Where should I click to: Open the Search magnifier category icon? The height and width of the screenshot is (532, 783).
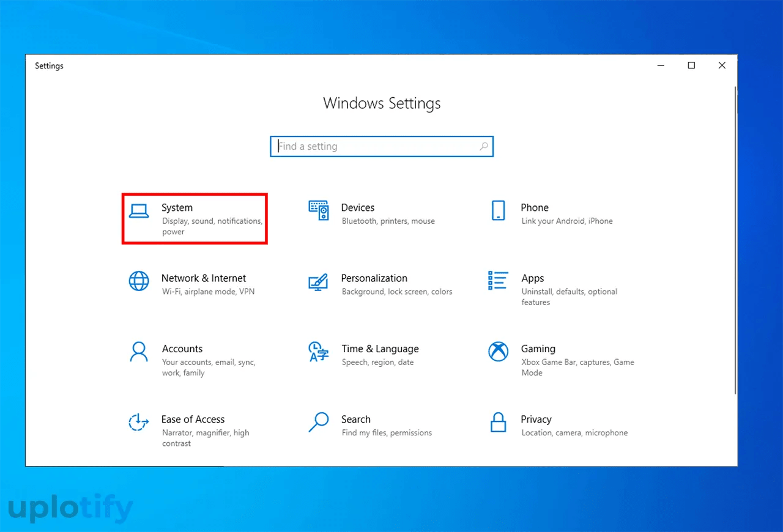coord(319,422)
